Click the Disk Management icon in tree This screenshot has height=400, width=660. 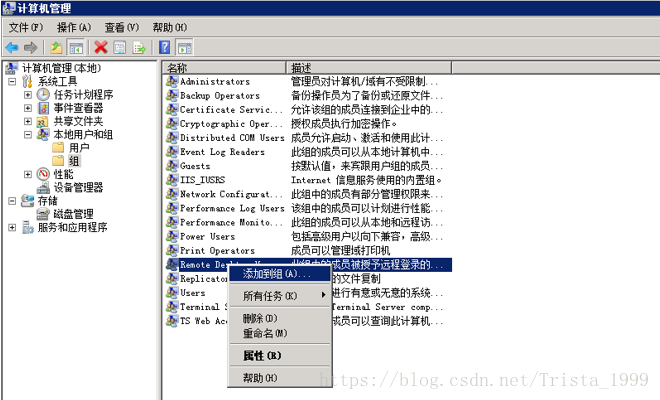click(43, 214)
